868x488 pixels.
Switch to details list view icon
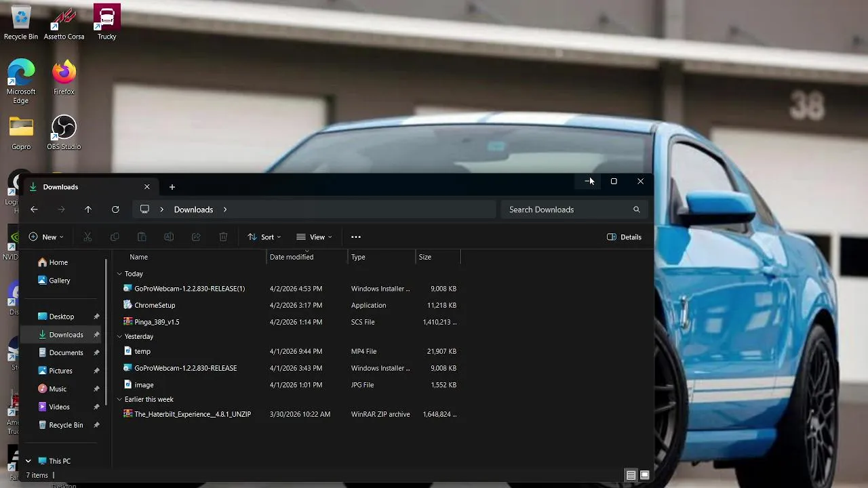pos(631,475)
